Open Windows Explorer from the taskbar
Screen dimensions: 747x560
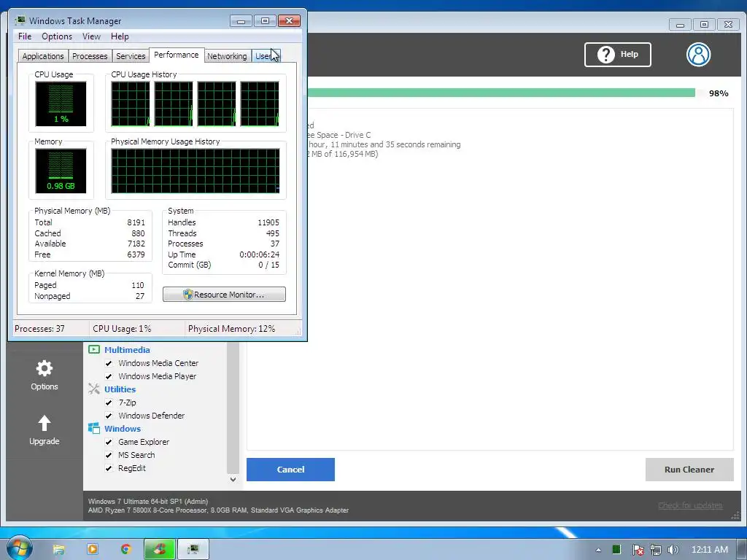58,549
